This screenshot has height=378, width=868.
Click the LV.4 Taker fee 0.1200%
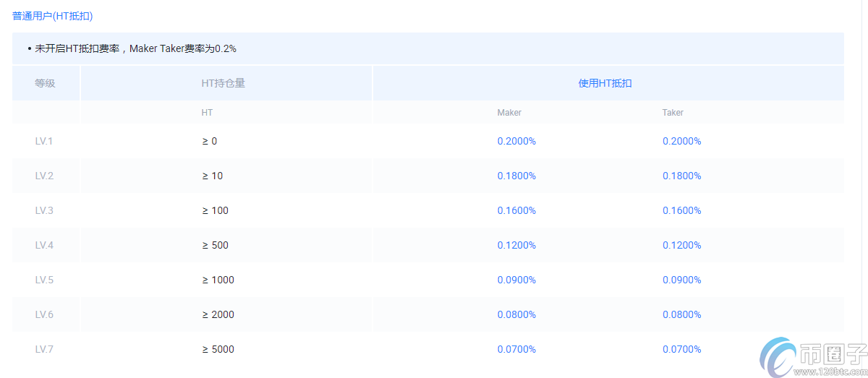click(682, 245)
